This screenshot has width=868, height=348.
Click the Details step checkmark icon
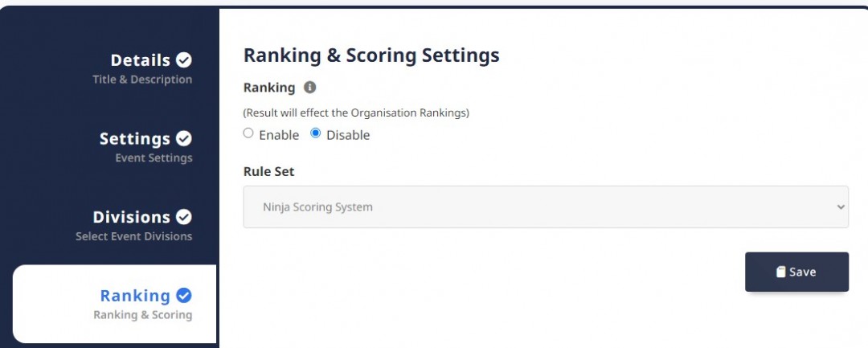(x=184, y=59)
